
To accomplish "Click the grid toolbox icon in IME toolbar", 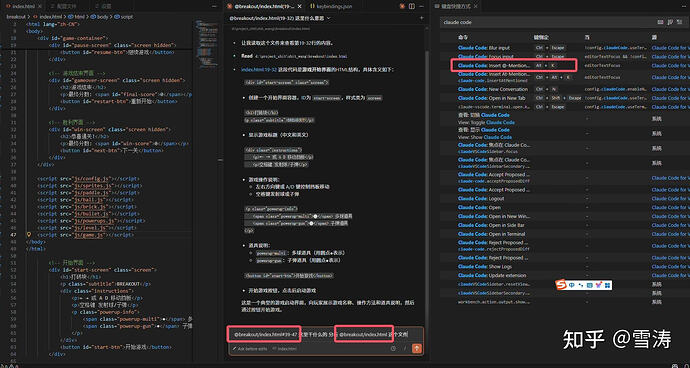I will coord(608,285).
